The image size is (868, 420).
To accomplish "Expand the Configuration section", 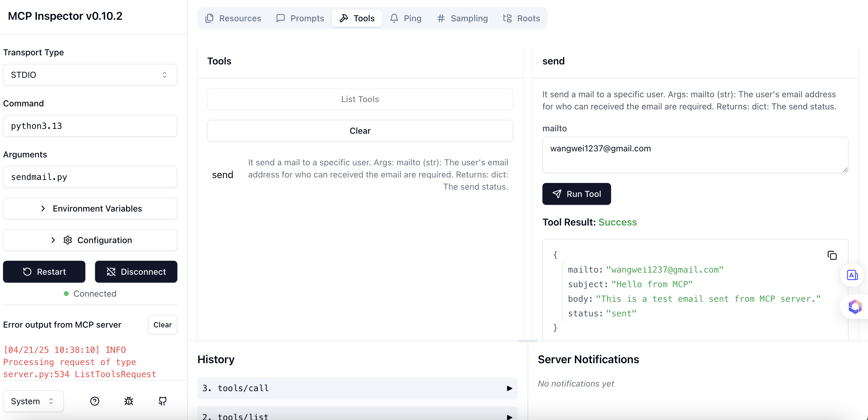I will tap(90, 240).
